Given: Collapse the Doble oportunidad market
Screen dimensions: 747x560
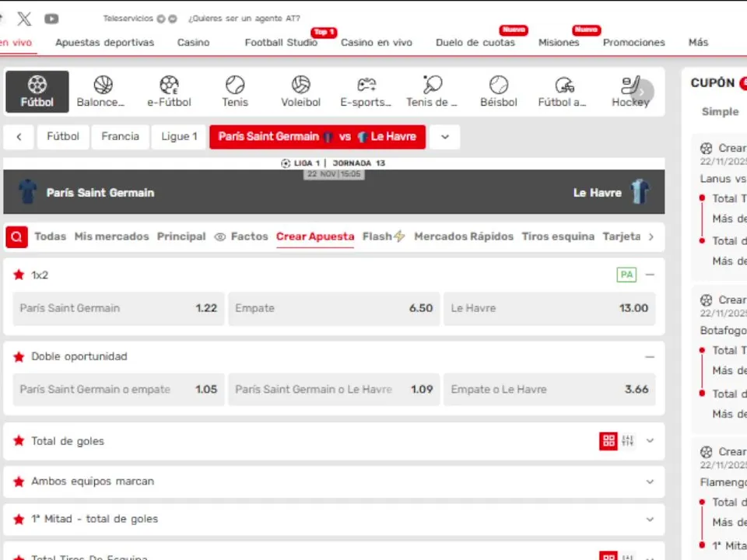Looking at the screenshot, I should 650,357.
